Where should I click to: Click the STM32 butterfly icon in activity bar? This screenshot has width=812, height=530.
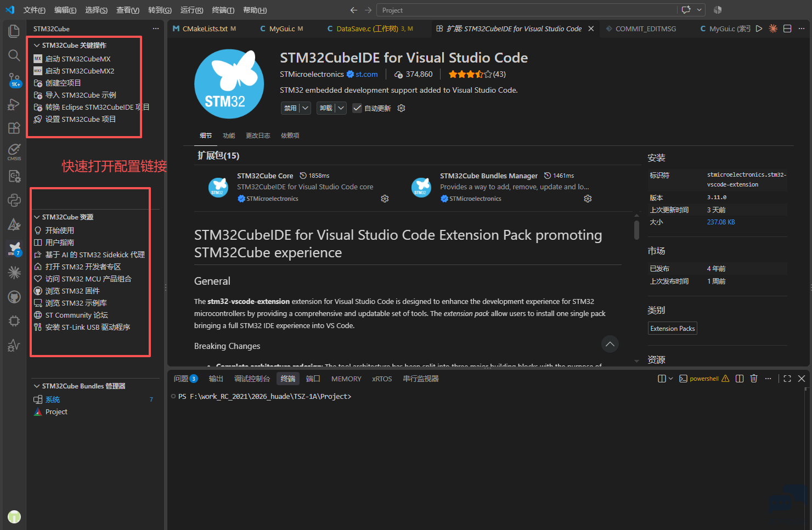(14, 249)
